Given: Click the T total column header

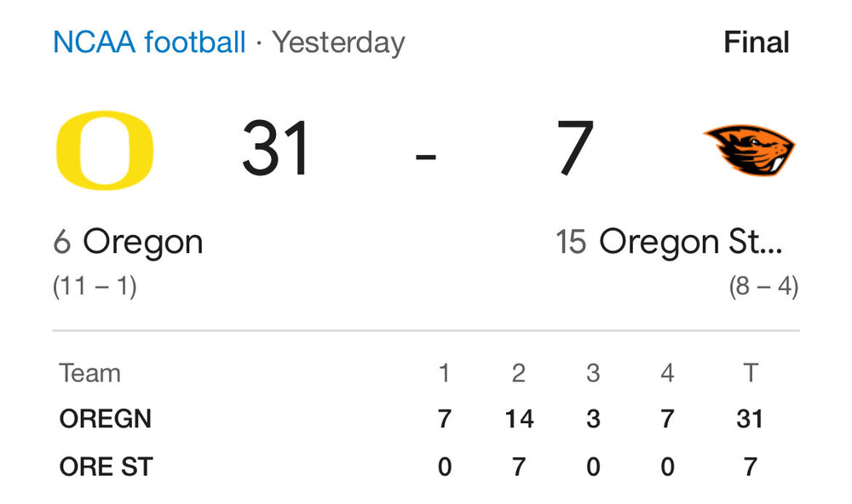Looking at the screenshot, I should [750, 373].
